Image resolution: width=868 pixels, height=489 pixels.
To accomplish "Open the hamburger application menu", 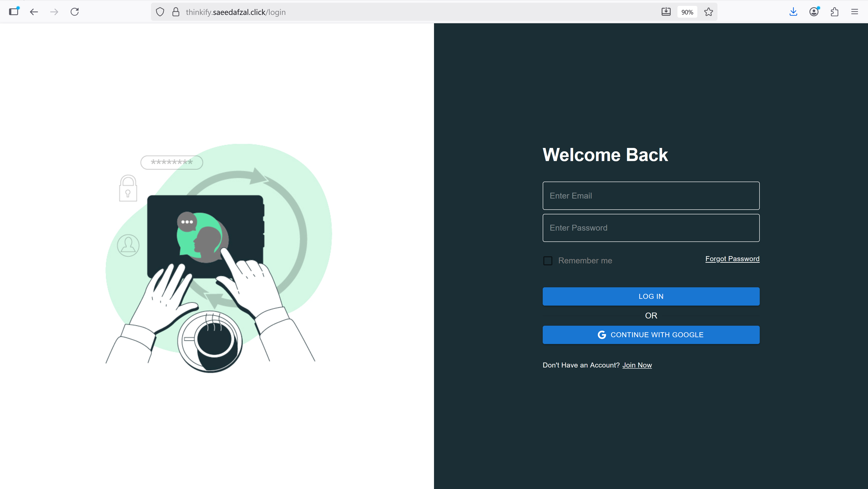I will 855,12.
